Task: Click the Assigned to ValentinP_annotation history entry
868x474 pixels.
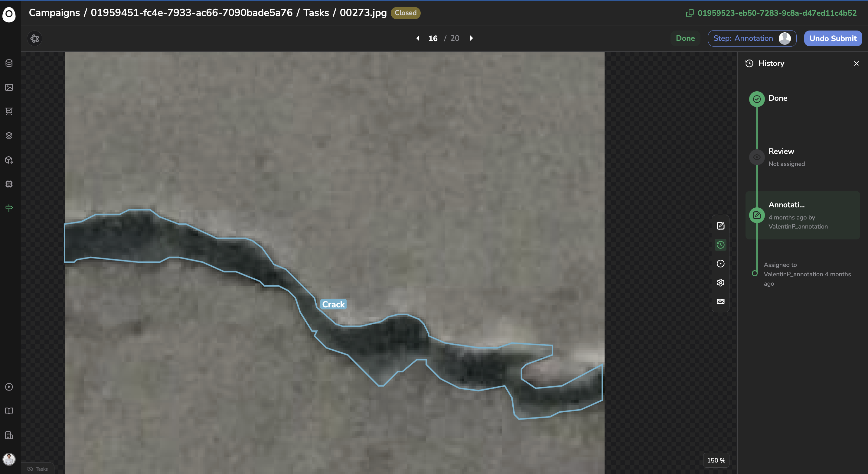Action: [807, 274]
